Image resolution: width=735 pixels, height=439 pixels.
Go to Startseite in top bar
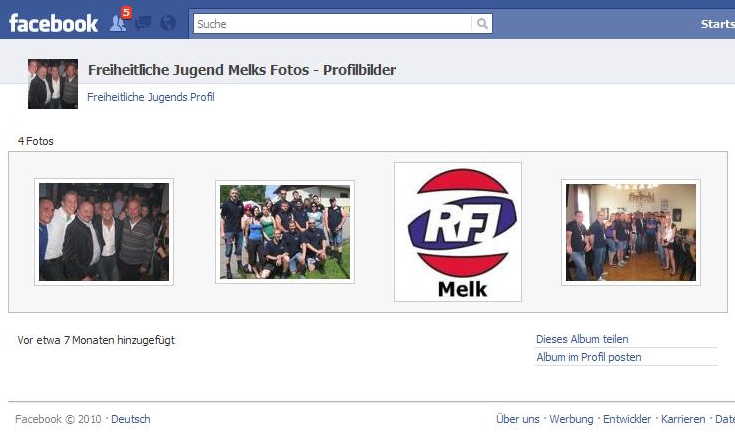coord(718,24)
